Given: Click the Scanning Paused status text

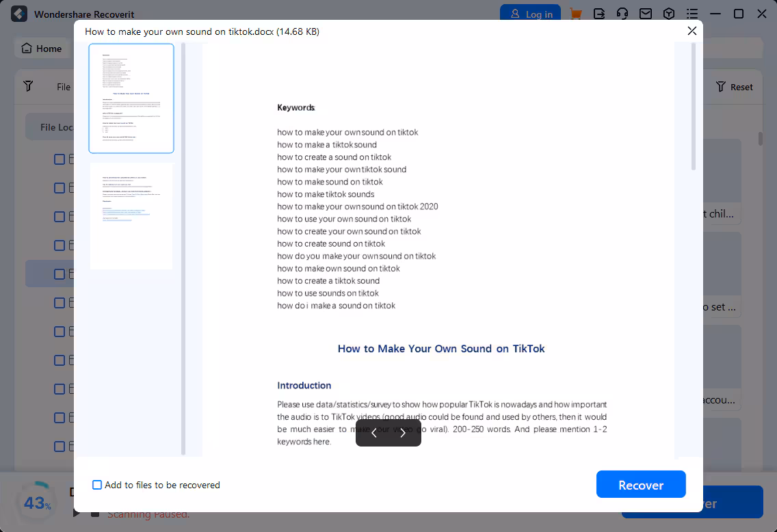Looking at the screenshot, I should point(148,514).
